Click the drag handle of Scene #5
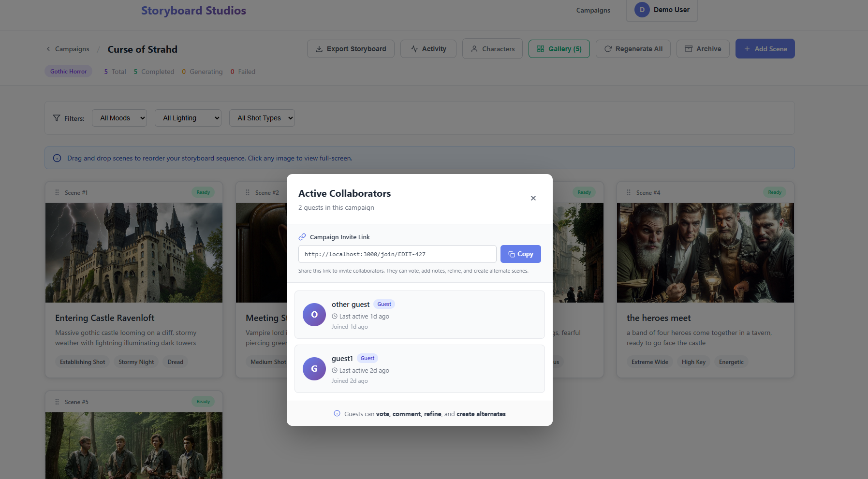Image resolution: width=868 pixels, height=479 pixels. tap(57, 402)
